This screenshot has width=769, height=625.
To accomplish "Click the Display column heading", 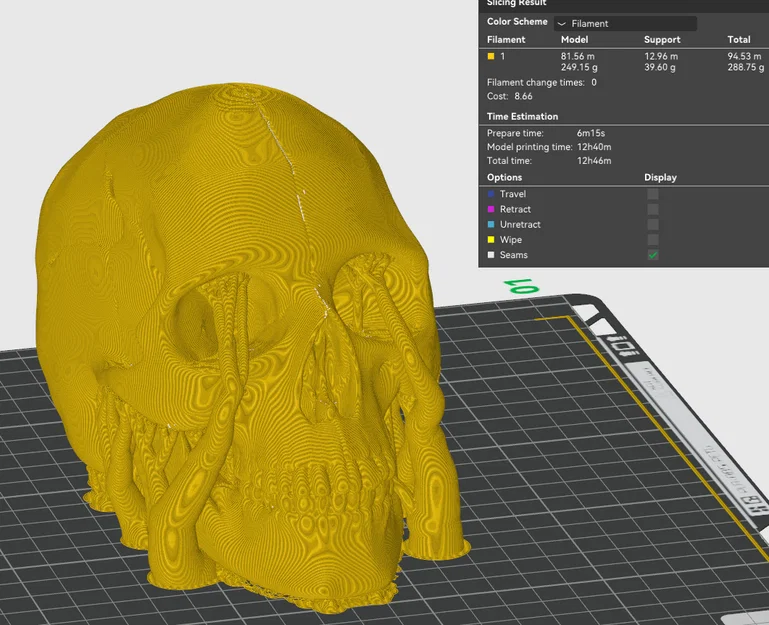I will coord(660,177).
